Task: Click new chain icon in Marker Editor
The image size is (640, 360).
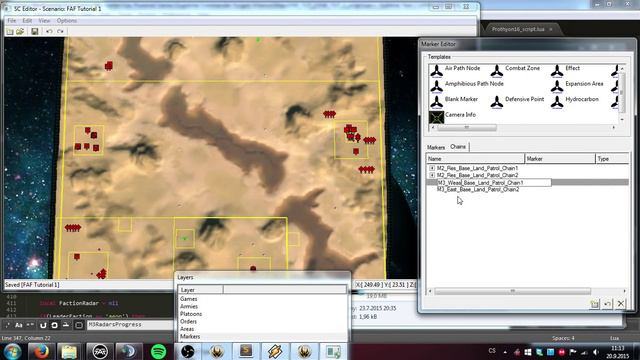Action: tap(594, 304)
